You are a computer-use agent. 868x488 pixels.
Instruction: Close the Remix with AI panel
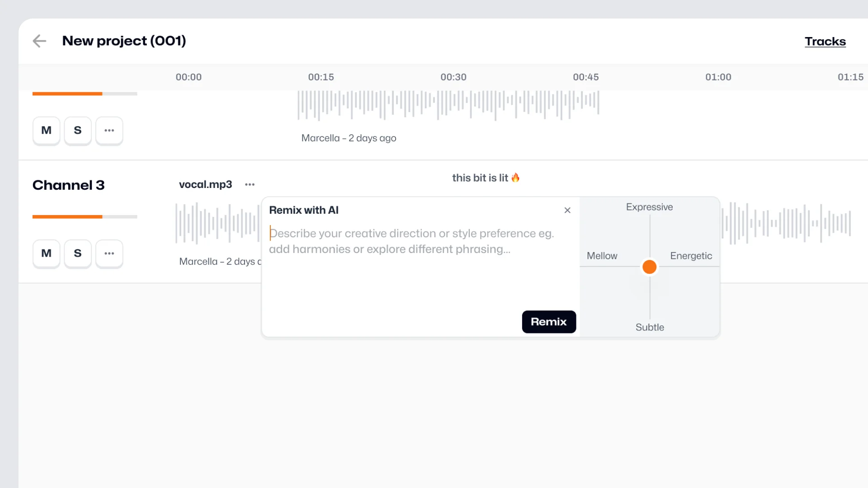pos(567,210)
